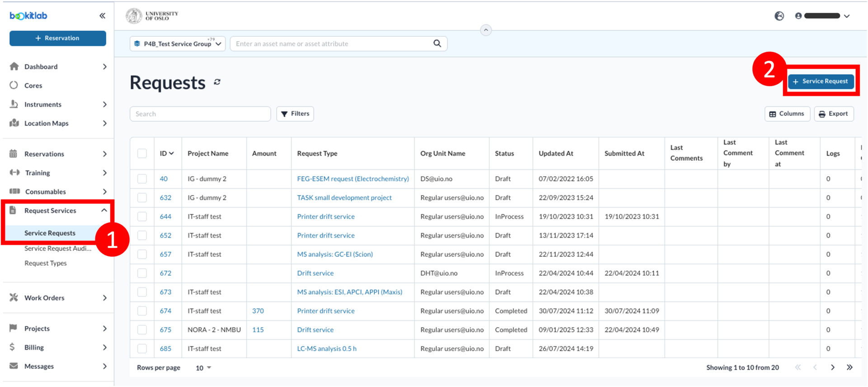This screenshot has height=387, width=868.
Task: Open request ID 674 link
Action: 165,311
